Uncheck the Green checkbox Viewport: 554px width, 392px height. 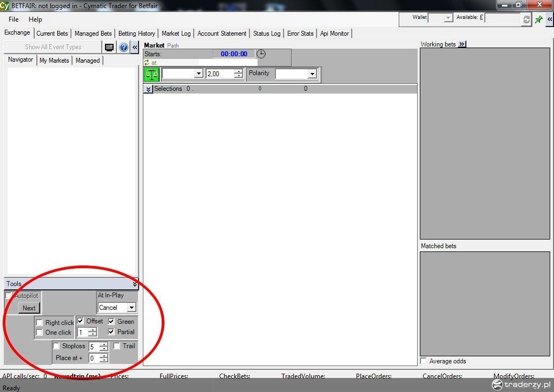(111, 321)
